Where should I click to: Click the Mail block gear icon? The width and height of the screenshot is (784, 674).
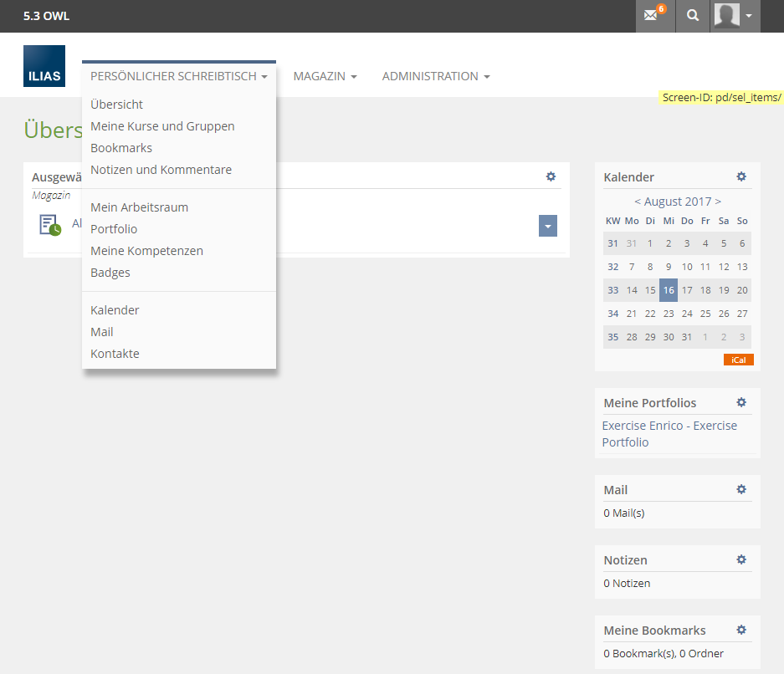click(740, 489)
